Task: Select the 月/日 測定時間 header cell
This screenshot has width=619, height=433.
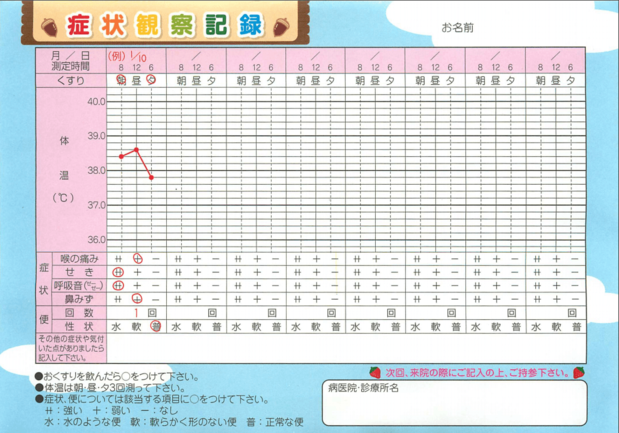Action: click(71, 61)
